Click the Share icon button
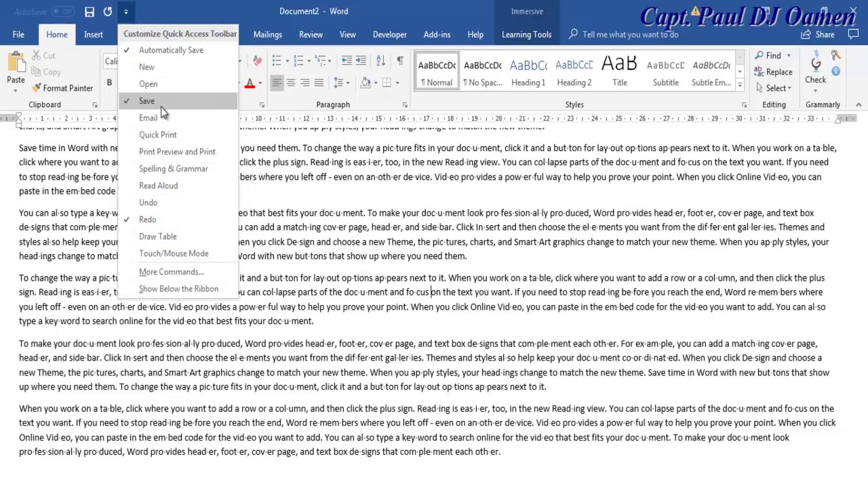Viewport: 868px width, 488px height. (818, 35)
